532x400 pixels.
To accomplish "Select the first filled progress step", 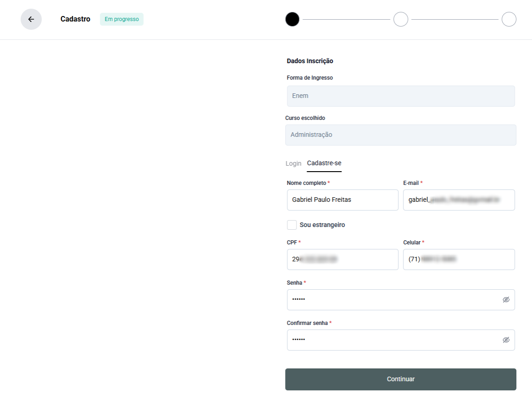I will 292,19.
